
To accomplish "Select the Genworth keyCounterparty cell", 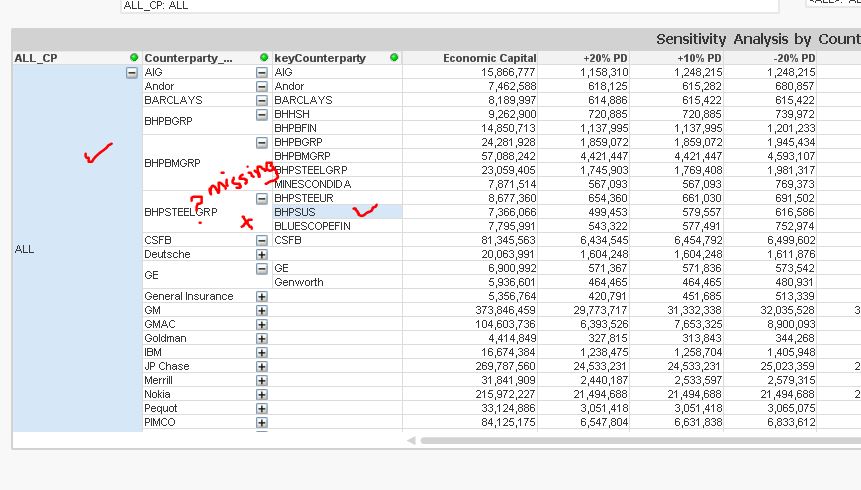I will [x=337, y=282].
